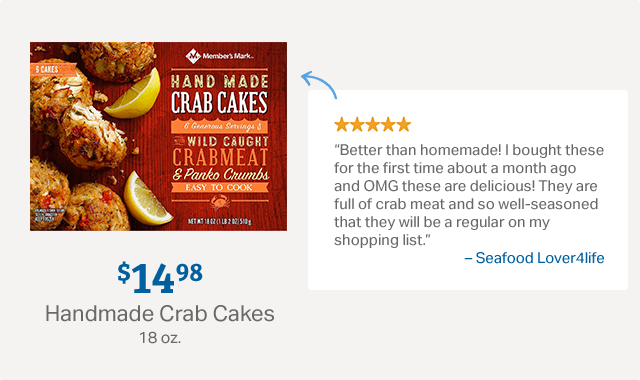Click the lemon wedge at bottom of image

(x=146, y=199)
